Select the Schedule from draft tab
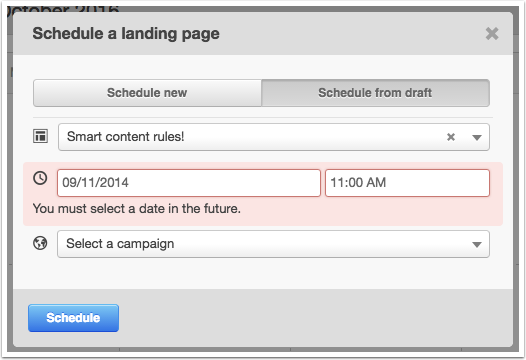This screenshot has width=526, height=360. 375,93
